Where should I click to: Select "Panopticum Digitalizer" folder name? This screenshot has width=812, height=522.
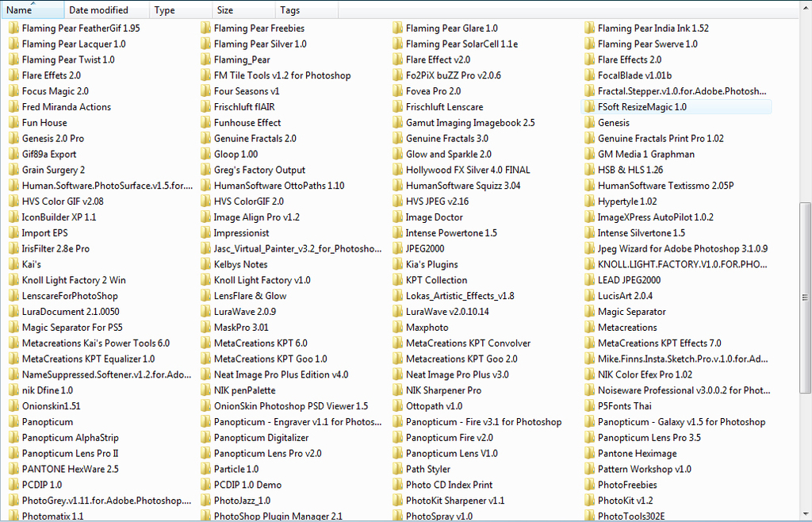[x=261, y=438]
